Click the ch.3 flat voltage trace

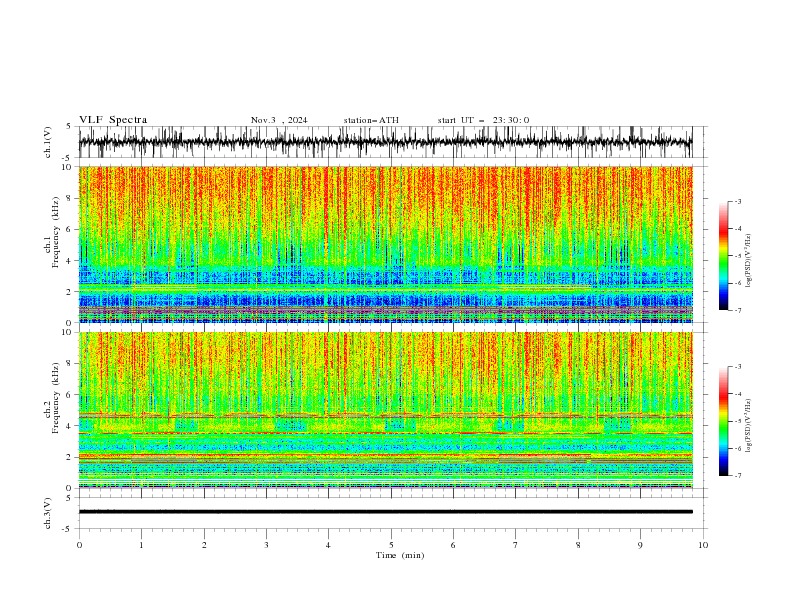pos(385,512)
